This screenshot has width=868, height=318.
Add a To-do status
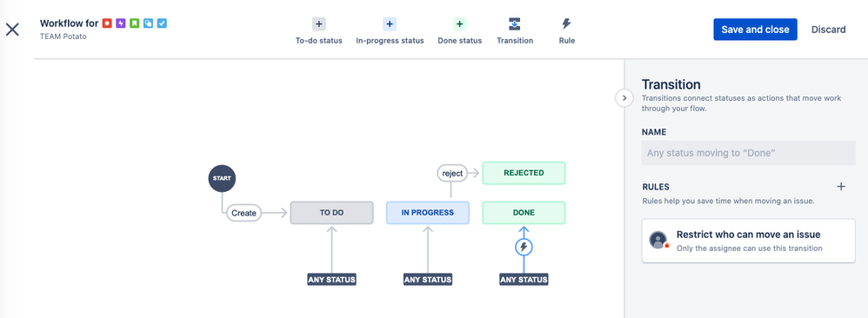[x=319, y=31]
